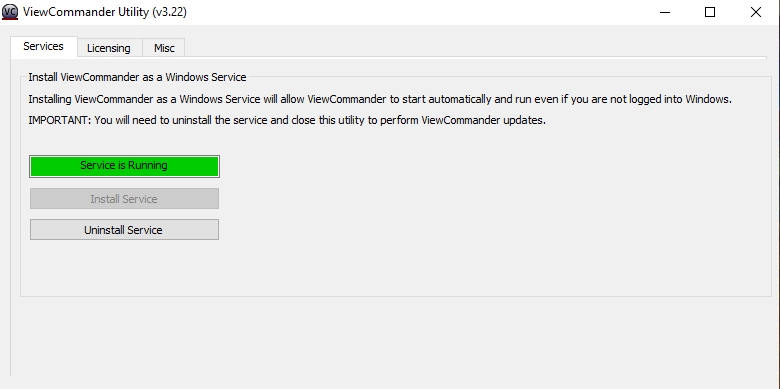Click the blank tab strip beside Misc

475,48
